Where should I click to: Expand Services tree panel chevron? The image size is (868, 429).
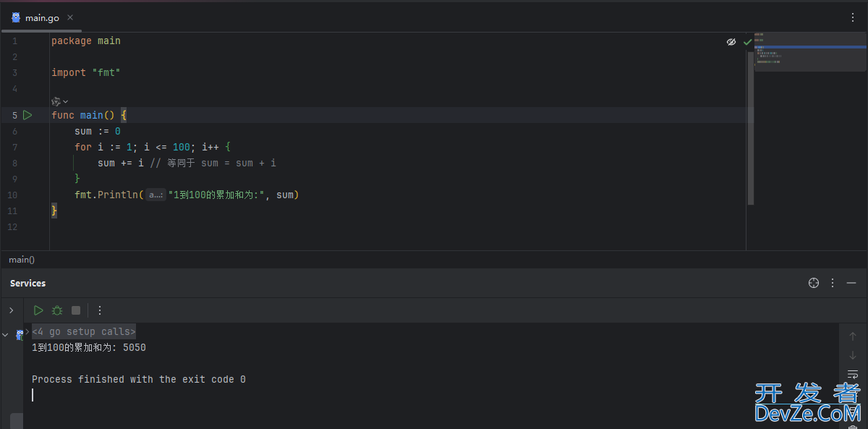tap(11, 310)
